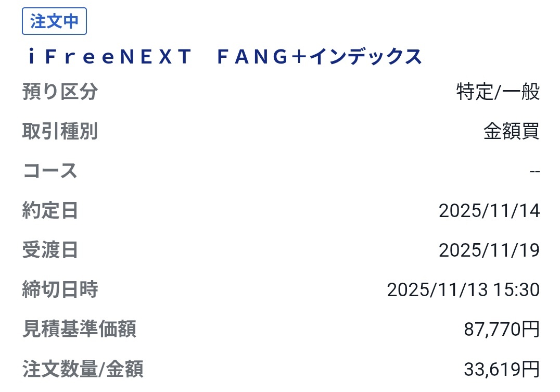
Task: Select the 受渡日 label
Action: [x=50, y=250]
